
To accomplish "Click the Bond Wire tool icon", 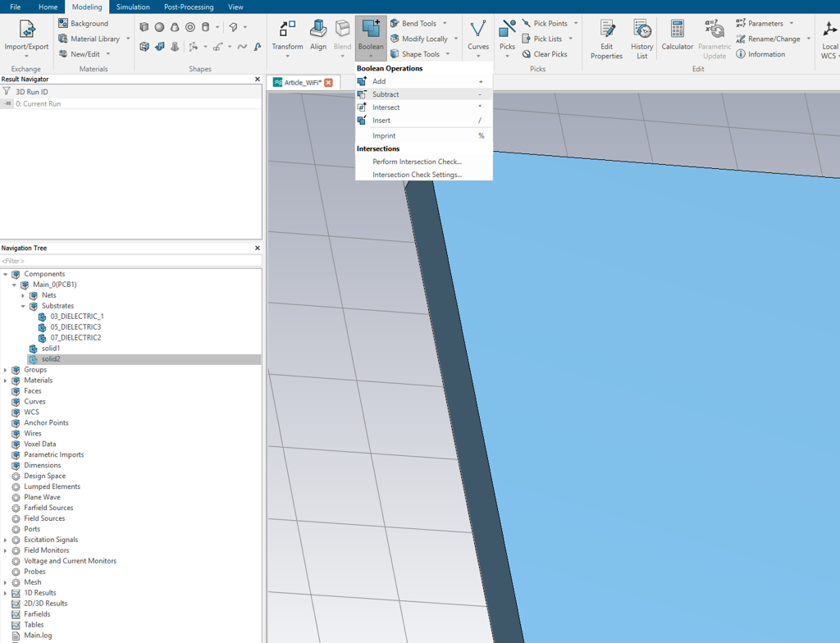I will point(217,47).
